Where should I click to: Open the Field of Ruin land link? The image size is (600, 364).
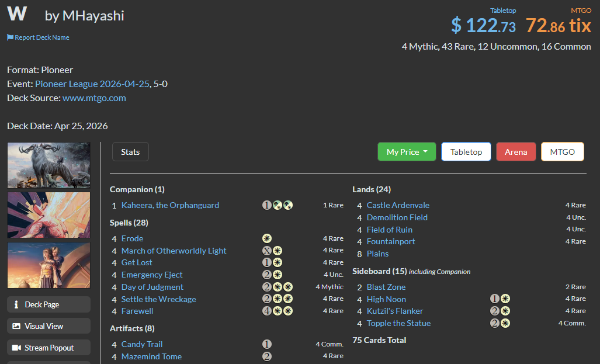pyautogui.click(x=390, y=230)
